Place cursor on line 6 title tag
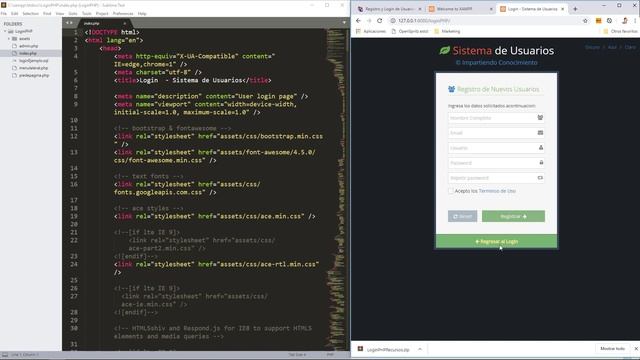 point(192,80)
